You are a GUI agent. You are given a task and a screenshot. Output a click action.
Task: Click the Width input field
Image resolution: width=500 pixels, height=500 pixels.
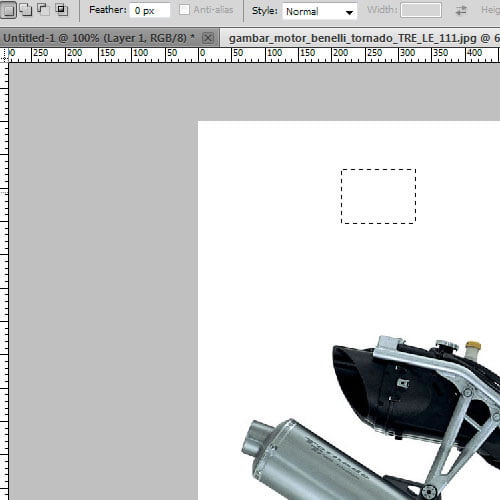tap(421, 10)
